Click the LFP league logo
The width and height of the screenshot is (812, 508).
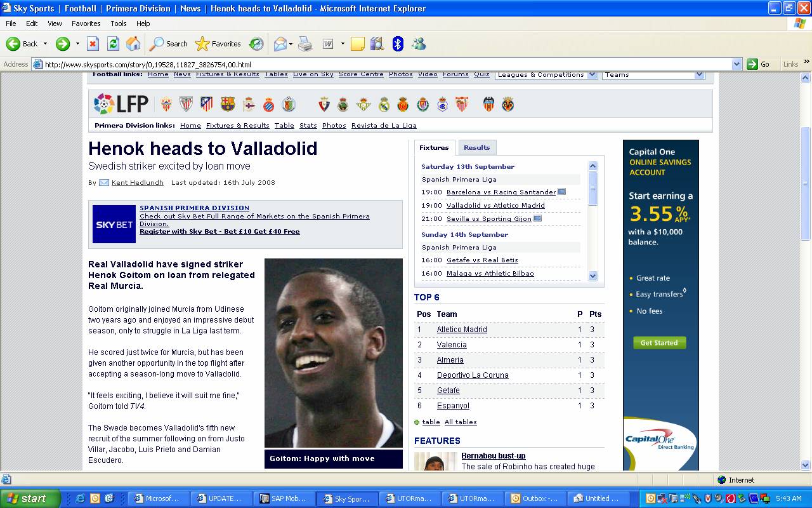point(121,104)
